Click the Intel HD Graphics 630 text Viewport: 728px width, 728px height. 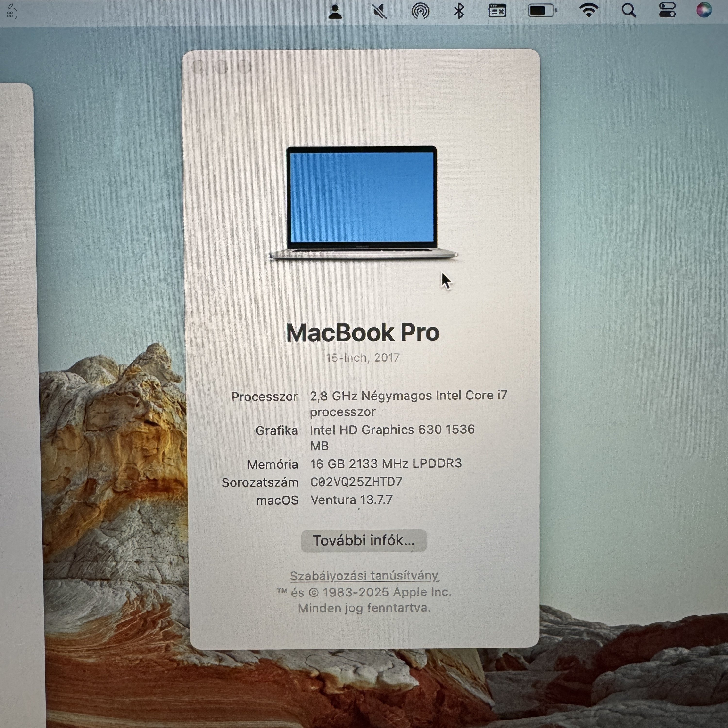pos(392,438)
